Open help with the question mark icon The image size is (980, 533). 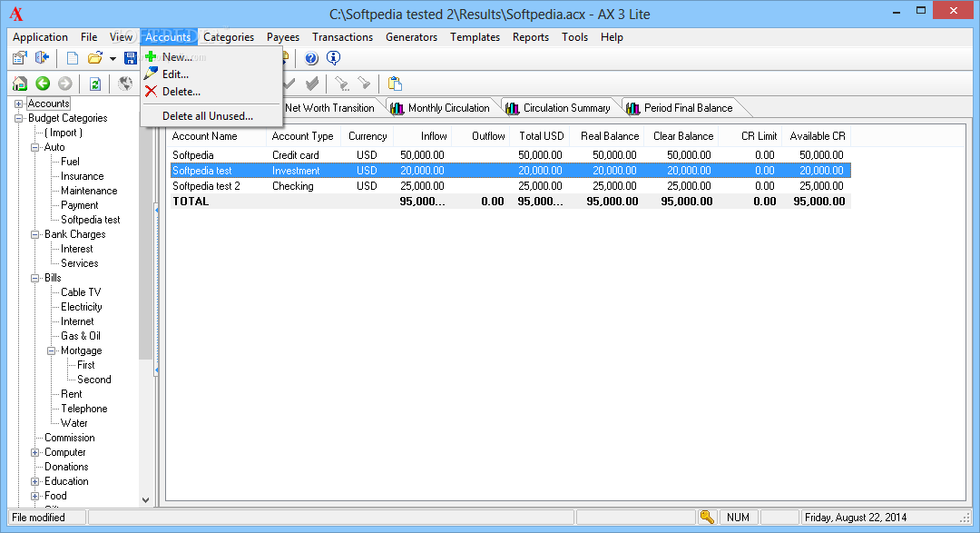click(311, 58)
